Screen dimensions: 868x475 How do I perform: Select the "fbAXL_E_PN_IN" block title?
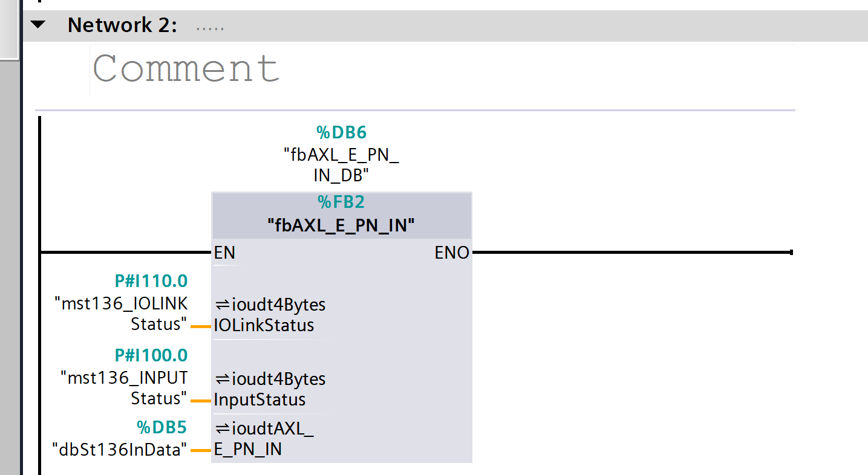click(x=342, y=225)
